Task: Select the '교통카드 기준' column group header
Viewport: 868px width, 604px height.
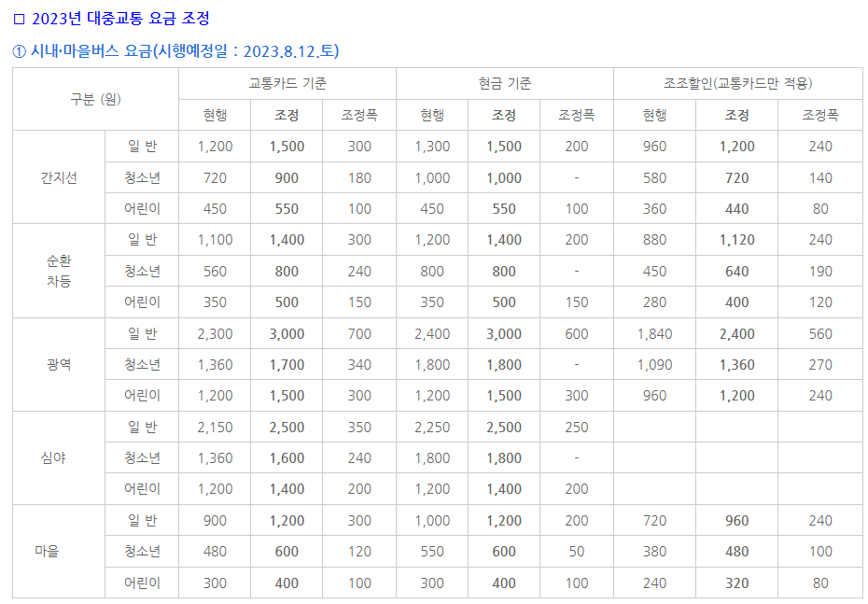Action: 287,84
